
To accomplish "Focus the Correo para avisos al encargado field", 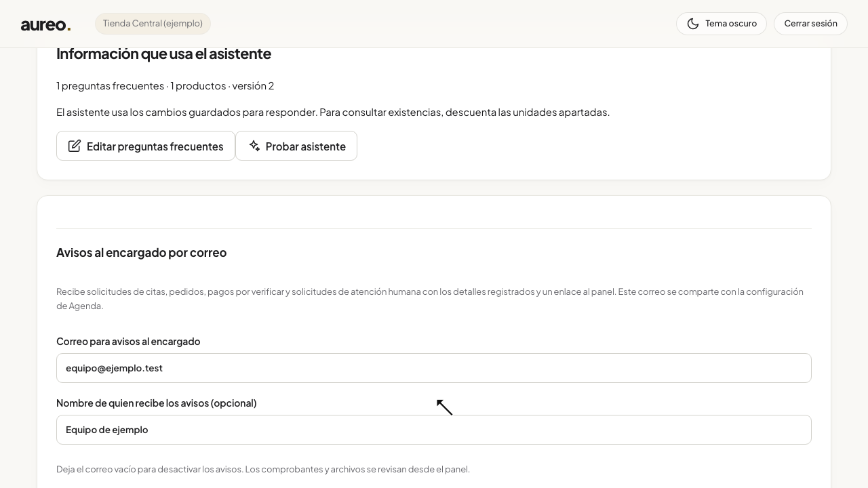I will [x=434, y=368].
